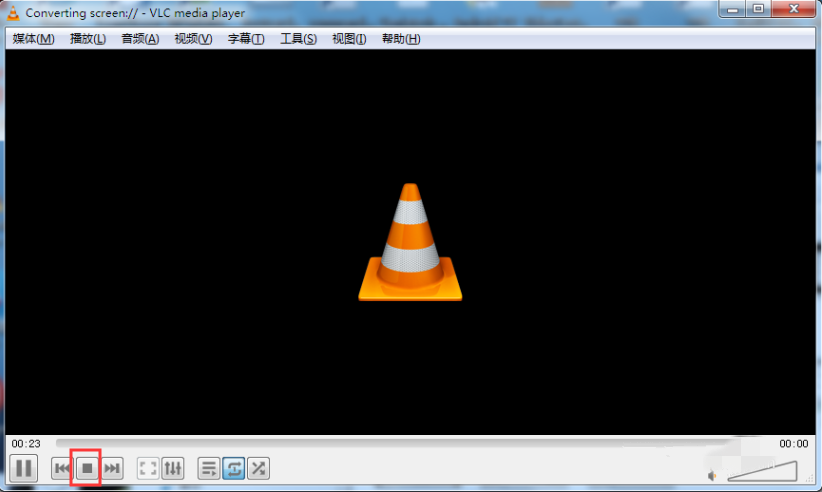Show the playlist panel
The width and height of the screenshot is (822, 492).
[209, 468]
